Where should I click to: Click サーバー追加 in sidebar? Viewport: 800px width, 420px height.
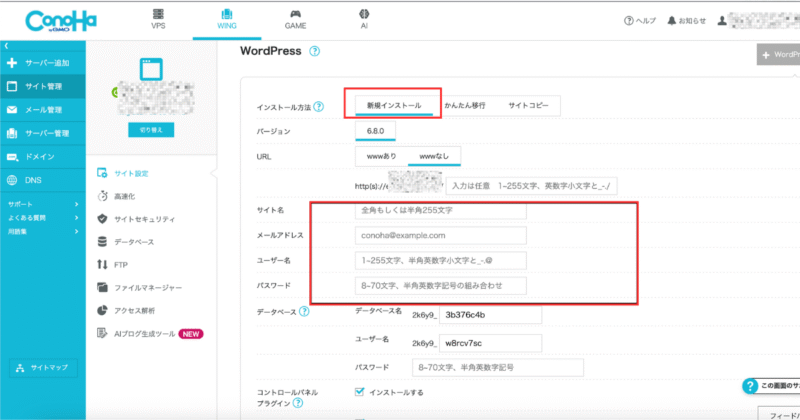(43, 63)
